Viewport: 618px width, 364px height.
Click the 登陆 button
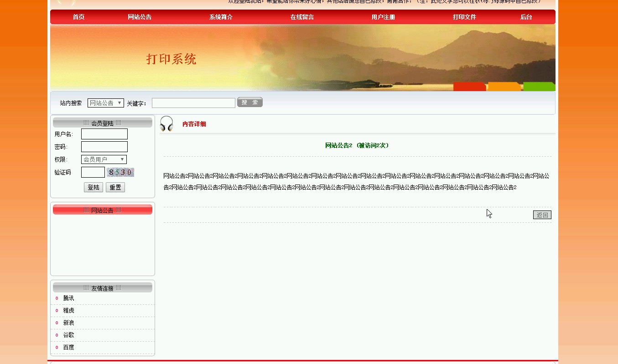point(93,187)
